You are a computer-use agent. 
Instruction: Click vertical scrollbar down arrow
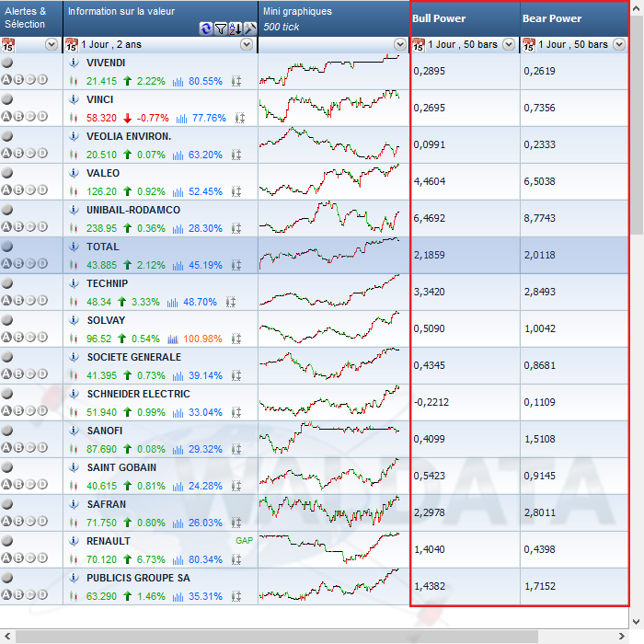[637, 621]
